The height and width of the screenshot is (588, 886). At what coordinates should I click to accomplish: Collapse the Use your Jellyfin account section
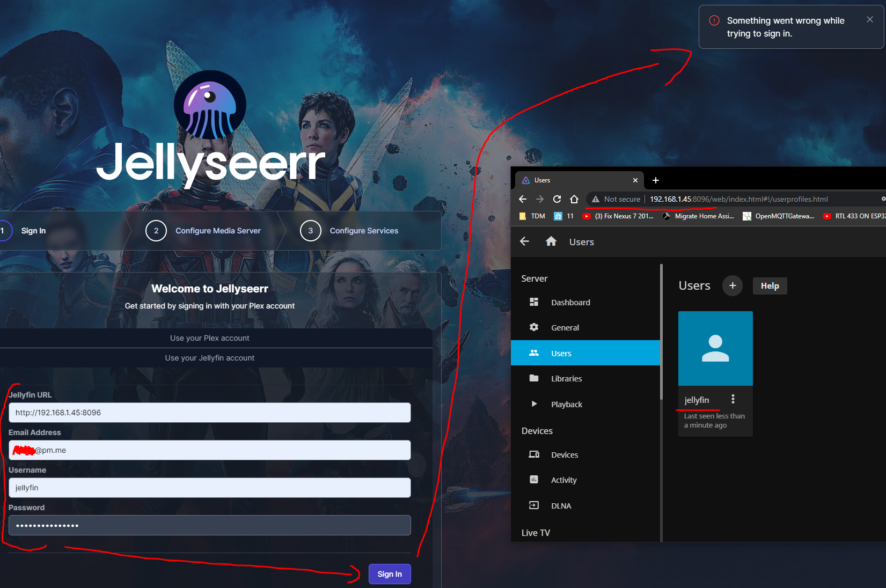pyautogui.click(x=209, y=358)
